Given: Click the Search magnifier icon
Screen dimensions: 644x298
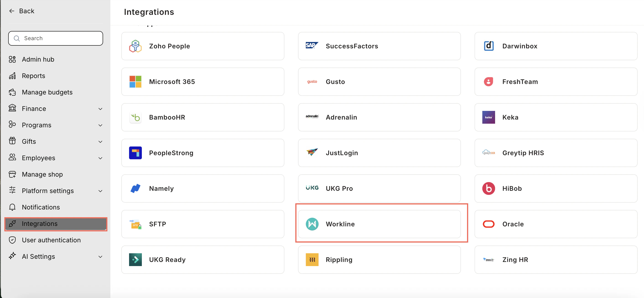Looking at the screenshot, I should (17, 38).
